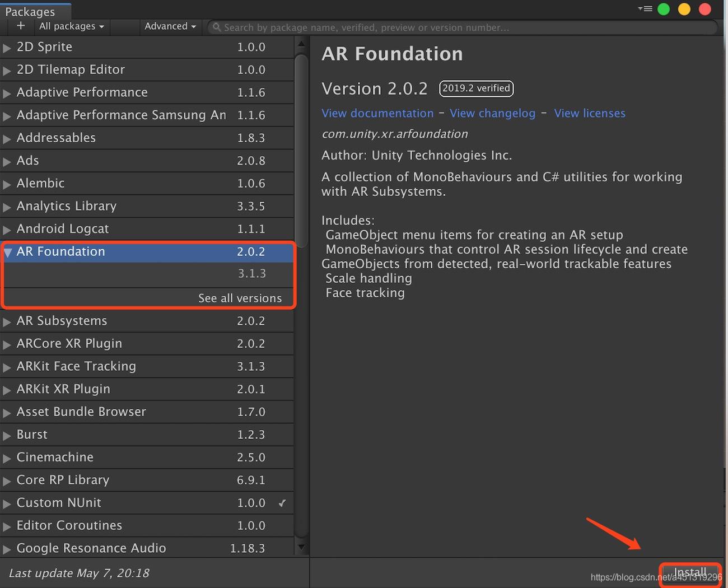This screenshot has width=728, height=588.
Task: Open the View licenses link
Action: pyautogui.click(x=590, y=113)
